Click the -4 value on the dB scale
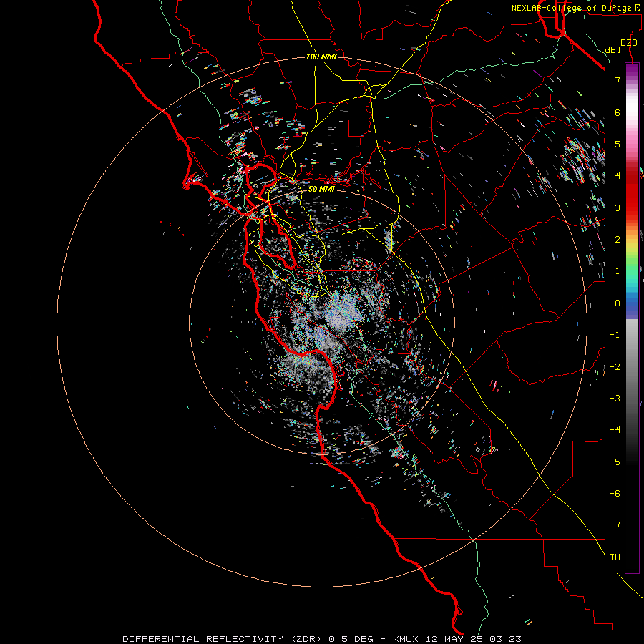Viewport: 644px width, 644px height. [615, 430]
